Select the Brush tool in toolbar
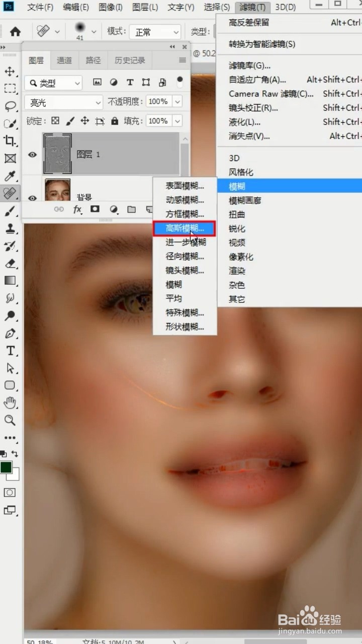The height and width of the screenshot is (644, 362). (10, 211)
